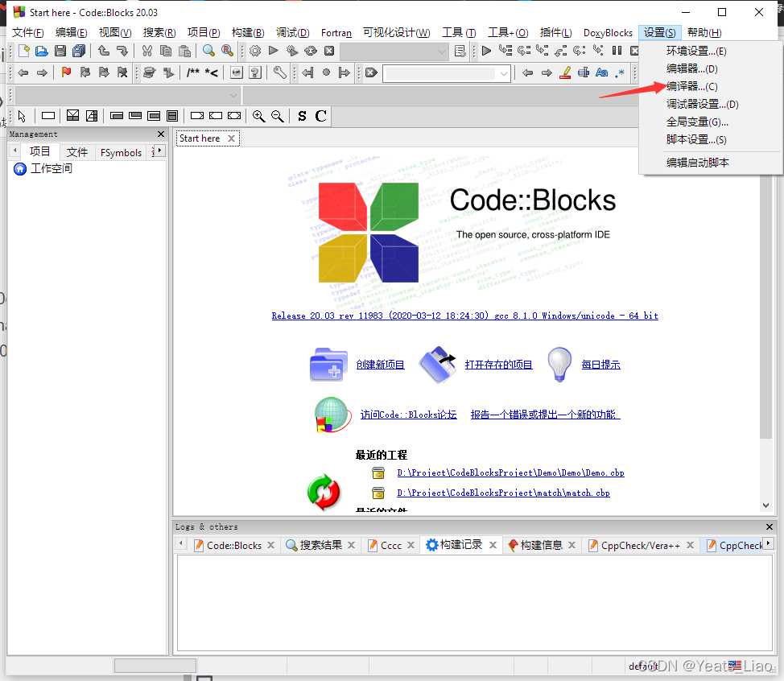
Task: Click the debugger Pause icon
Action: coord(615,51)
